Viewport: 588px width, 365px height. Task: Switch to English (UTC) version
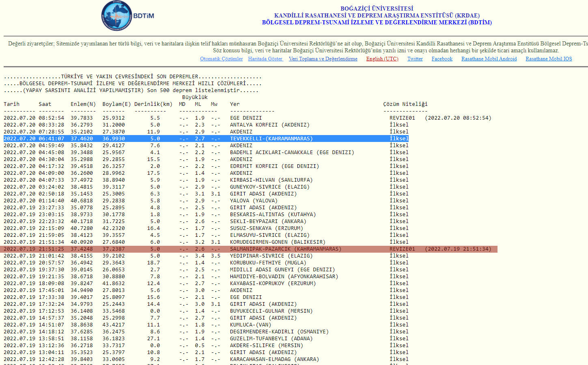tap(382, 59)
